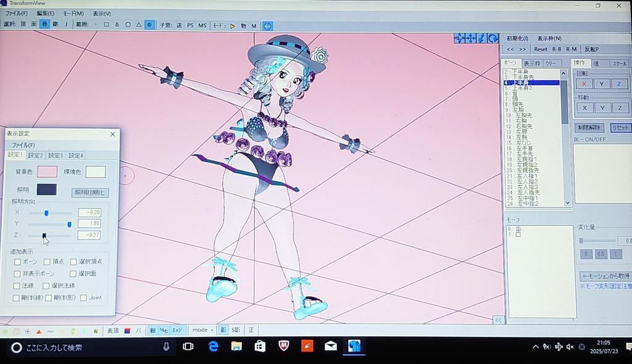Viewport: 632px width, 364px height.
Task: Collapse side panel with << arrow at viewport corner
Action: pos(499,320)
